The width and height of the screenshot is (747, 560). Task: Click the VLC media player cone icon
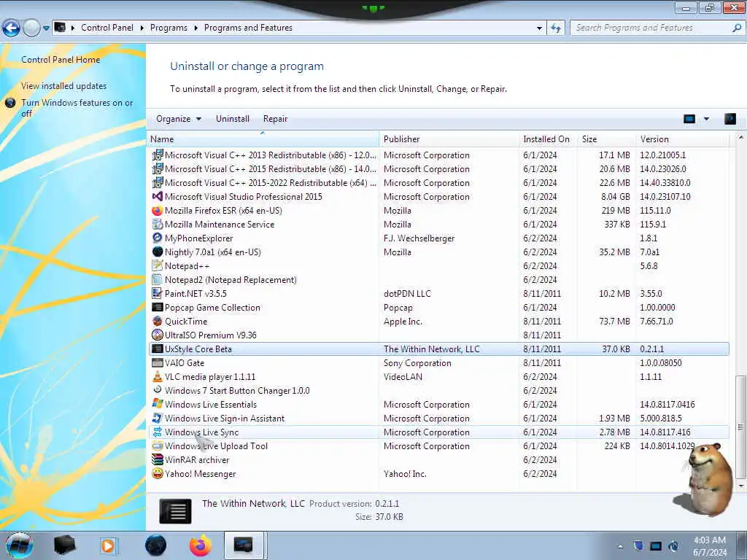(x=158, y=376)
